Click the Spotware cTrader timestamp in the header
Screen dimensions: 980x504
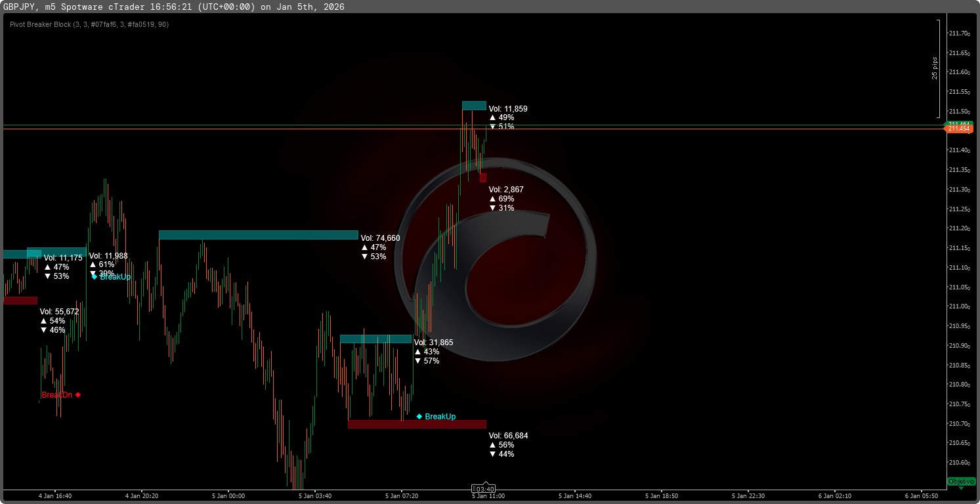coord(151,7)
